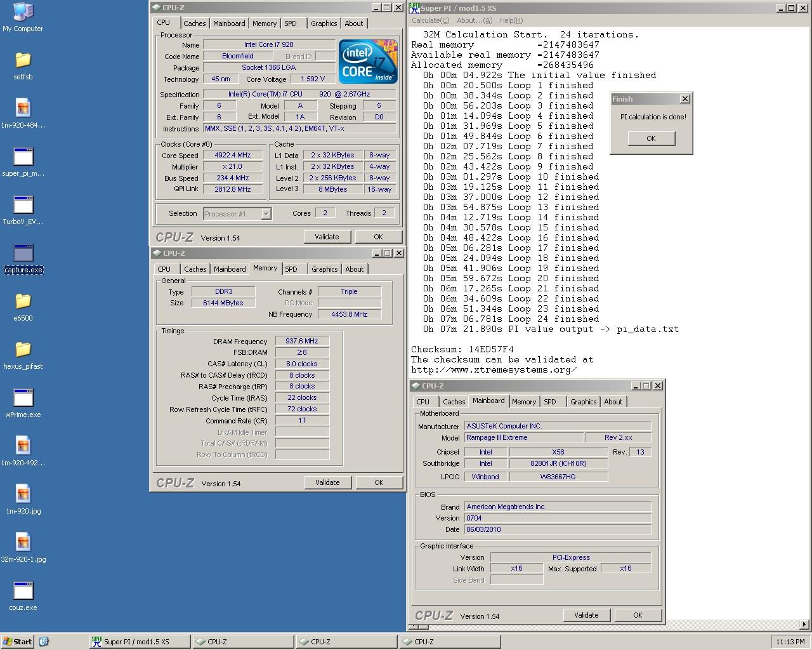Open About tab in top CPU-Z

[354, 23]
